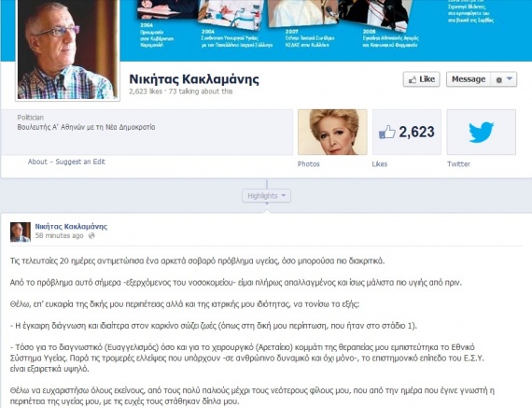
Task: Open the large profile picture
Action: tap(67, 49)
